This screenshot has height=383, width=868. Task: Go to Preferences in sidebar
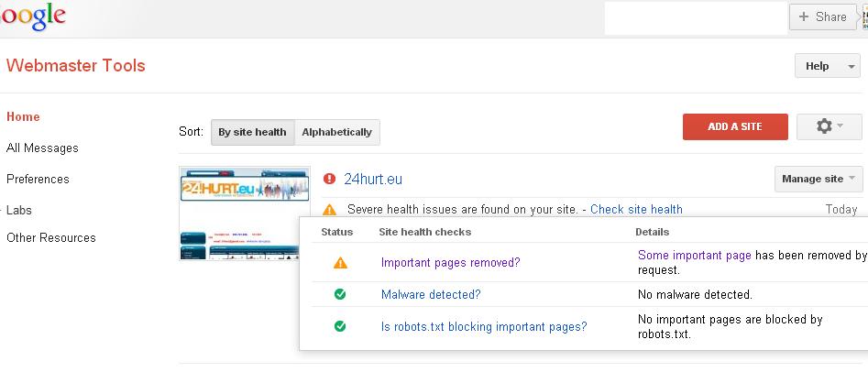tap(38, 179)
